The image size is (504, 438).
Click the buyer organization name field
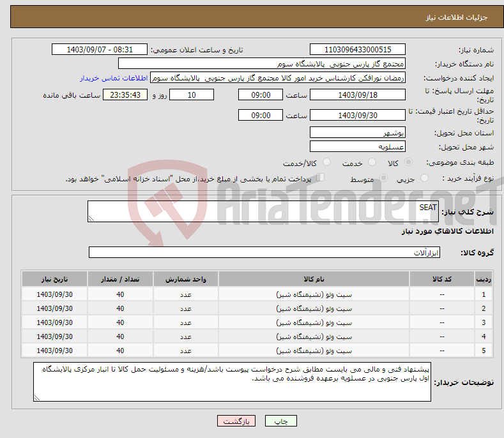[x=262, y=64]
